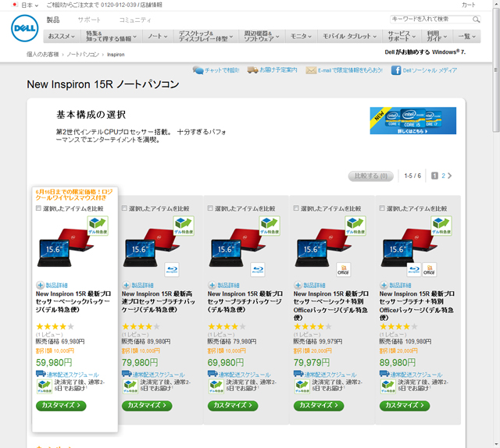Click the shipping truck icon under 79,979円
The height and width of the screenshot is (448, 500).
(x=298, y=373)
